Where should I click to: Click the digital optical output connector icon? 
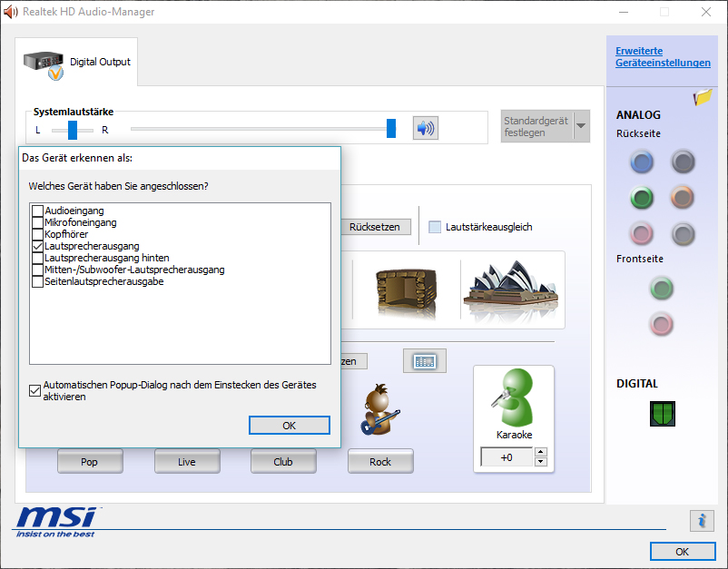point(663,414)
